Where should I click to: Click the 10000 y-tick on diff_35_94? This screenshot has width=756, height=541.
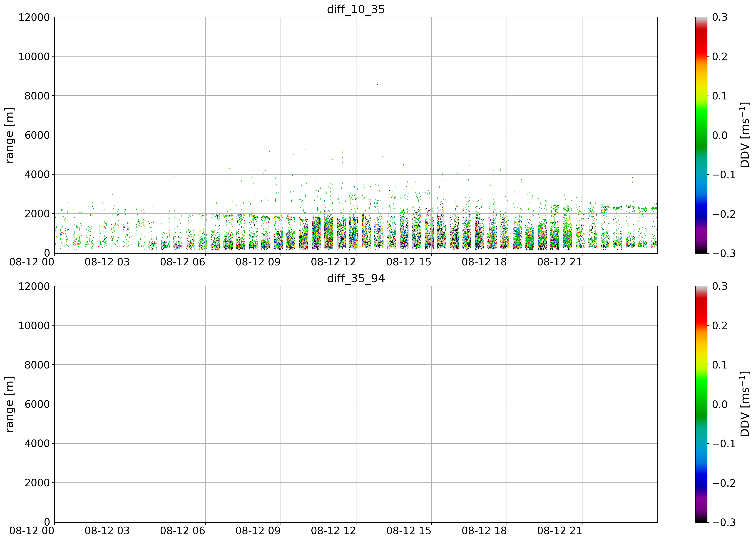click(x=34, y=326)
